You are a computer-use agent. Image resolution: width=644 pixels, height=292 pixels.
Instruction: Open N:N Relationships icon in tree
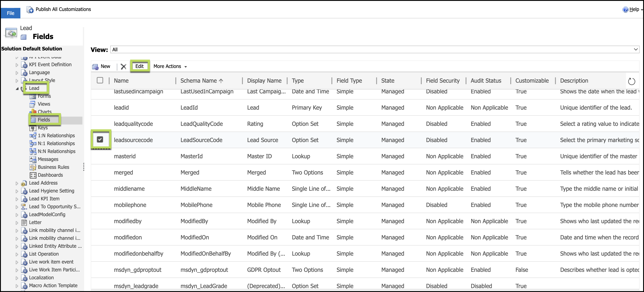[33, 151]
